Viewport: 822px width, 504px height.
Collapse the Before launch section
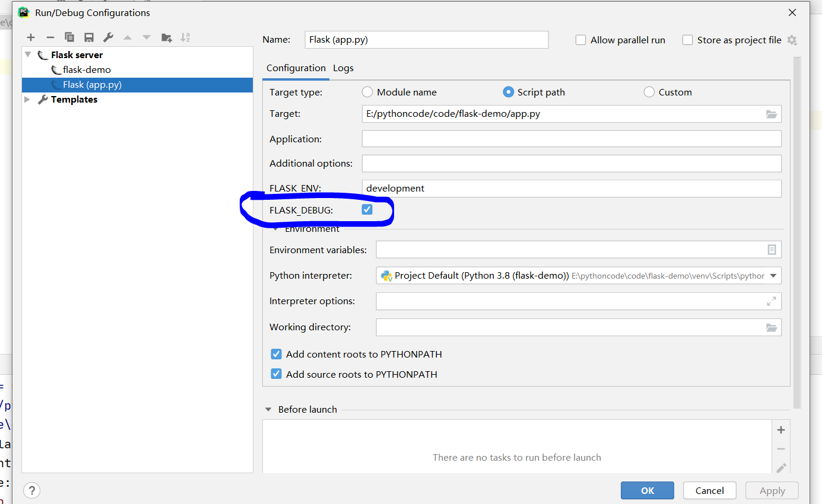coord(268,409)
